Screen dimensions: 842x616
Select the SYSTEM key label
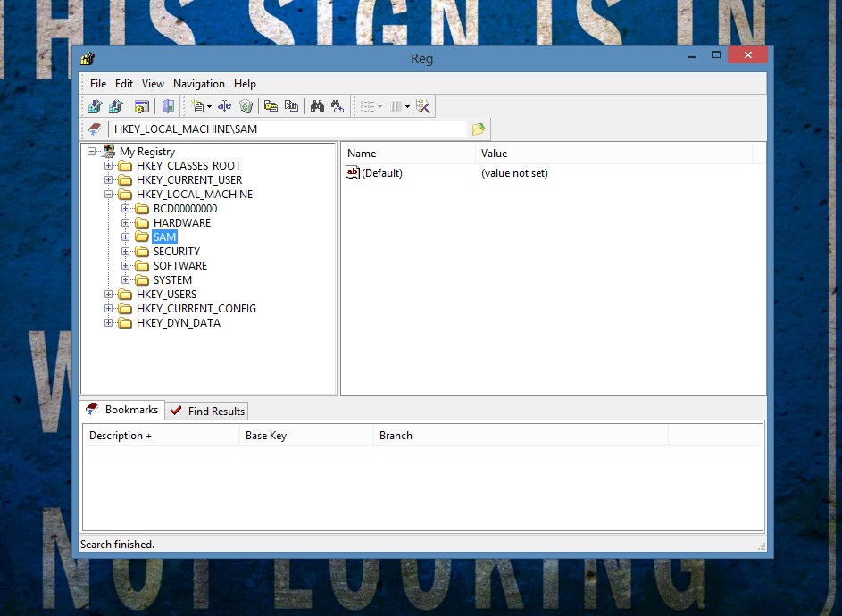click(172, 279)
